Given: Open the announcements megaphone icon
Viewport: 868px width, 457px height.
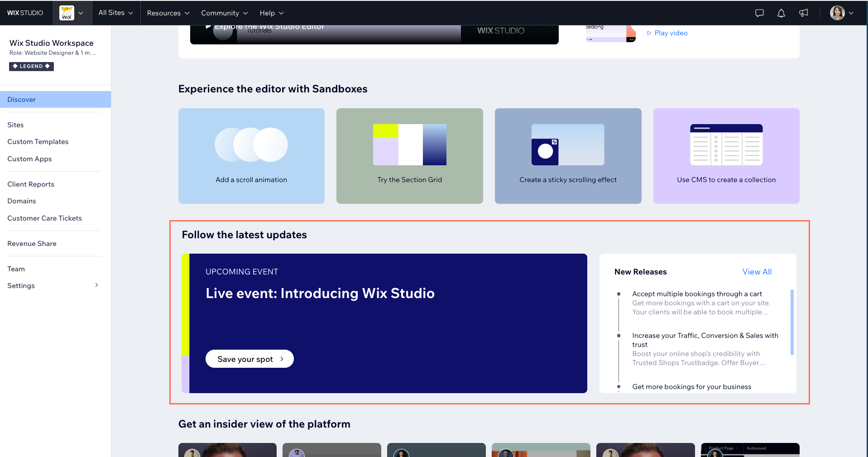Looking at the screenshot, I should pyautogui.click(x=803, y=13).
